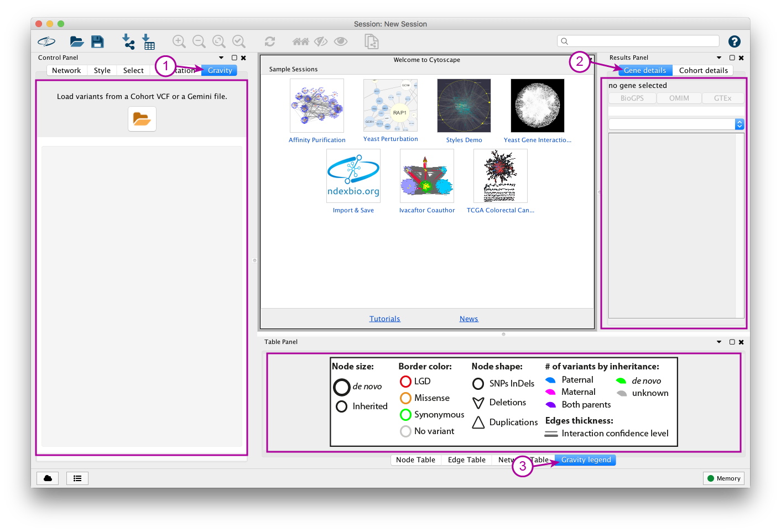
Task: Open the Tutorials link
Action: click(384, 319)
